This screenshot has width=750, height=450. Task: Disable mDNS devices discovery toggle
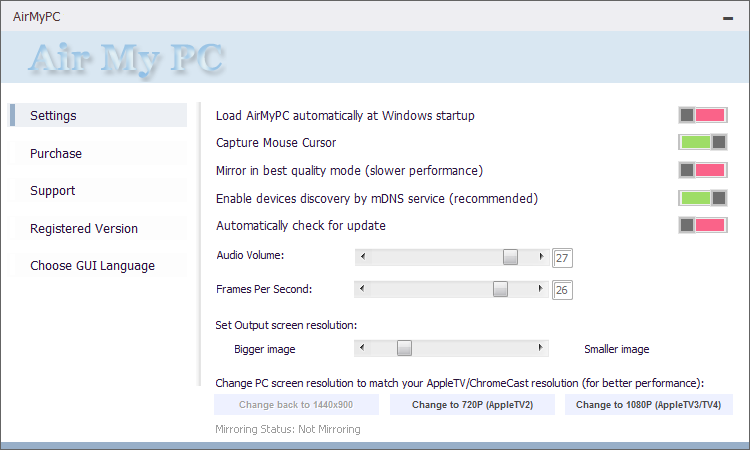[703, 198]
